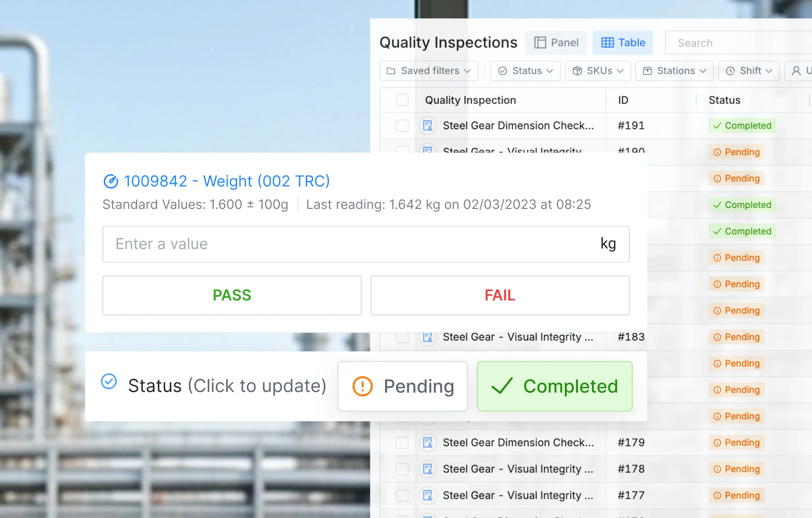Click the inspection icon for row #179

point(428,442)
